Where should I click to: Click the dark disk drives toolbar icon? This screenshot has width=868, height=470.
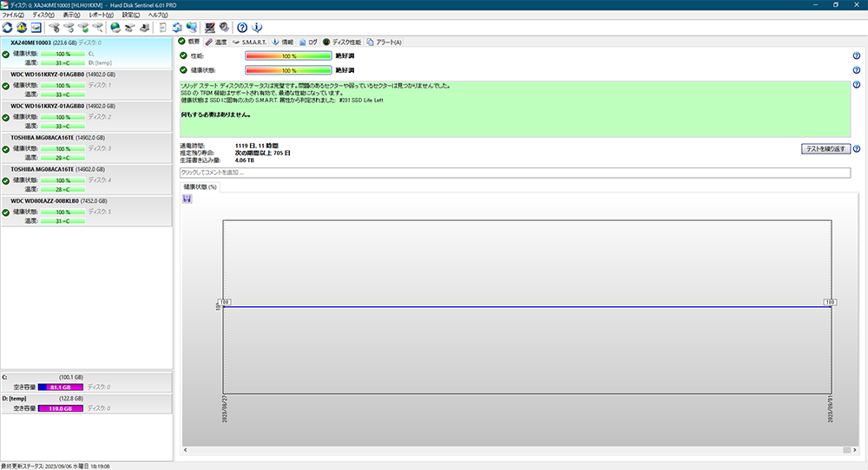pos(129,27)
